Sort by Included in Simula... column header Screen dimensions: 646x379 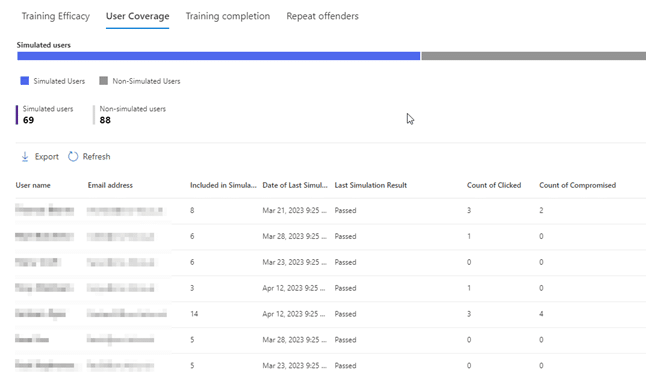tap(223, 185)
